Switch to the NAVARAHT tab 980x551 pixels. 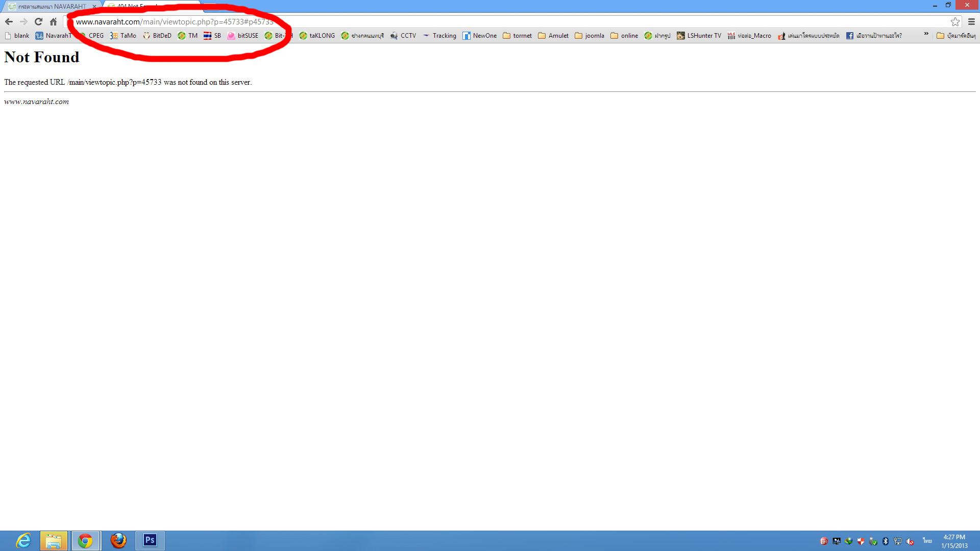tap(51, 7)
